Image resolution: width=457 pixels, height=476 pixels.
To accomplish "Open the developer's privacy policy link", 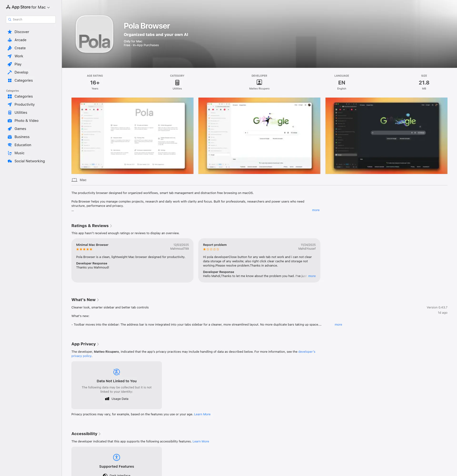I will coord(307,352).
